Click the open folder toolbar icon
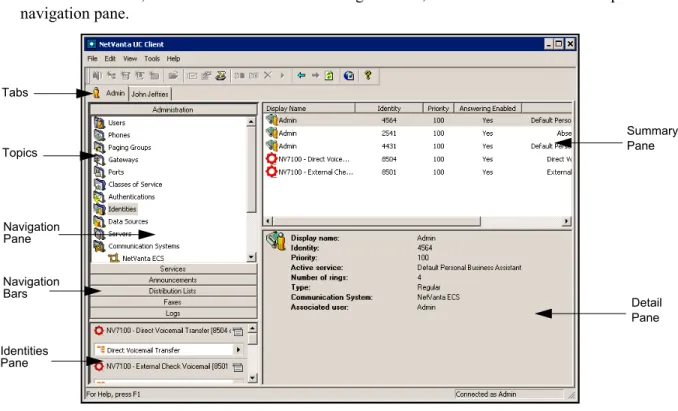Viewport: 678px width, 411px height. [173, 76]
